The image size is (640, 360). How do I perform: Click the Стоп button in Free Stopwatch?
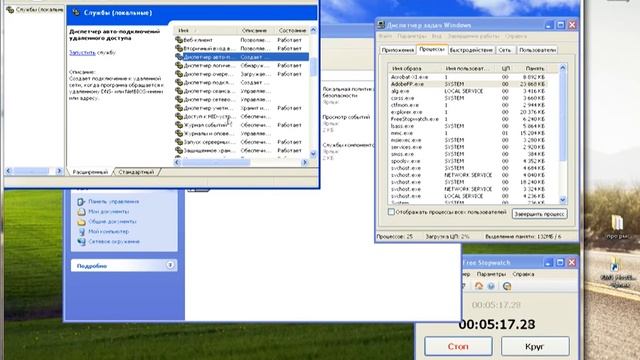coord(458,347)
